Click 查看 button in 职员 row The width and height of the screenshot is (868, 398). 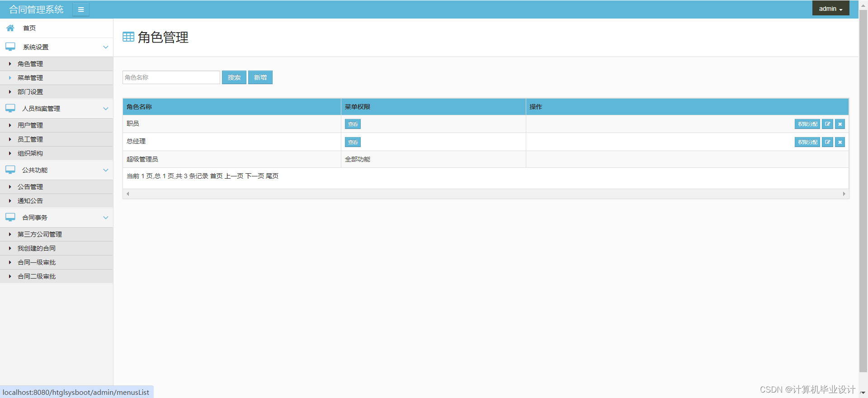pyautogui.click(x=353, y=124)
